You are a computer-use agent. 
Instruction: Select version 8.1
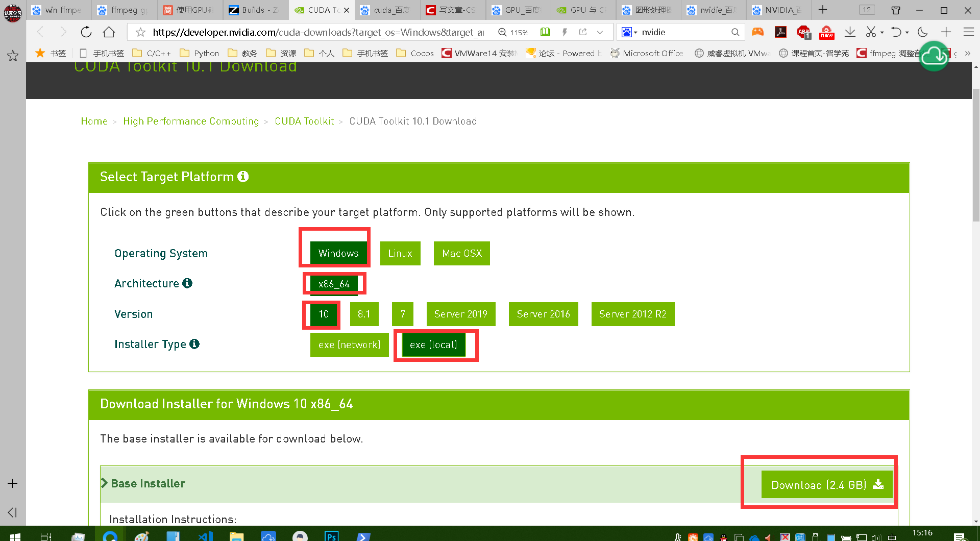coord(364,314)
